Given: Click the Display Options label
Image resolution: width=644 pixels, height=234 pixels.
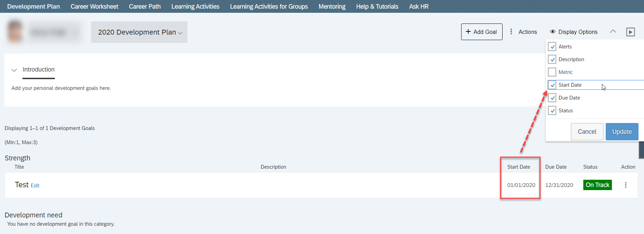Looking at the screenshot, I should (x=578, y=32).
